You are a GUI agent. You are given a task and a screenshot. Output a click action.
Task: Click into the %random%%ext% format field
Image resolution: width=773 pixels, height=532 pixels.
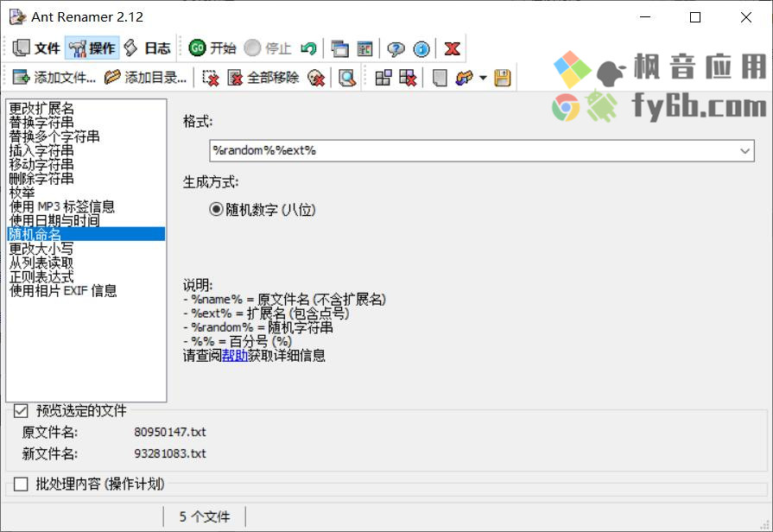pos(473,150)
